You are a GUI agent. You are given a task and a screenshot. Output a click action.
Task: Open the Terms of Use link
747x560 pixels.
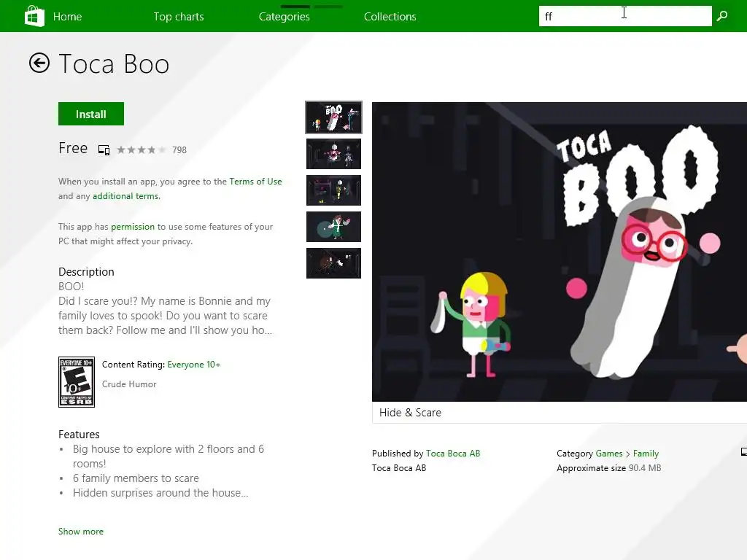point(255,182)
